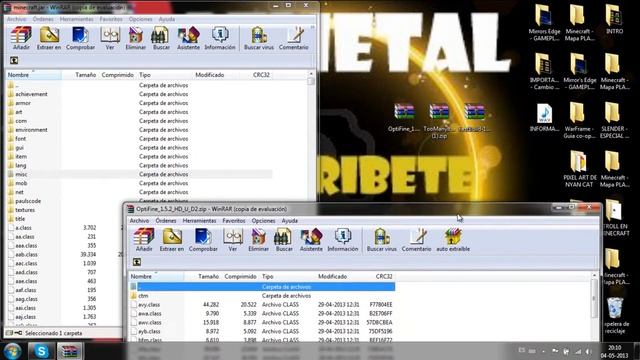Image resolution: width=640 pixels, height=360 pixels.
Task: Open Favoritos menu in OptiFine window
Action: coord(233,220)
